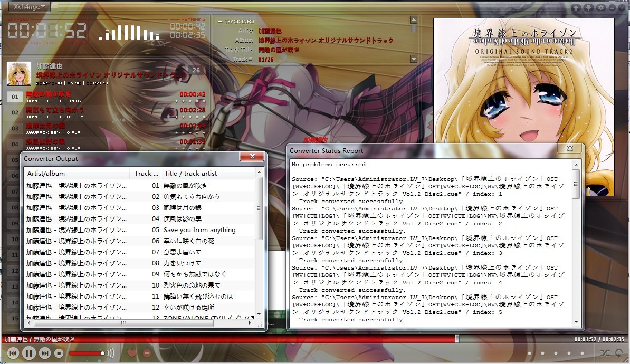Screen dimensions: 630x364
Task: Sort by Track column header
Action: tap(146, 173)
